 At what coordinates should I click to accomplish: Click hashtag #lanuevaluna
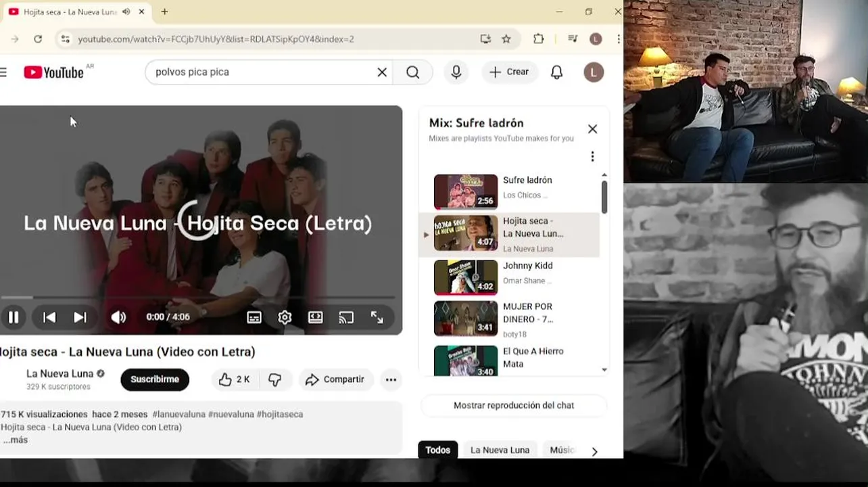pos(178,414)
